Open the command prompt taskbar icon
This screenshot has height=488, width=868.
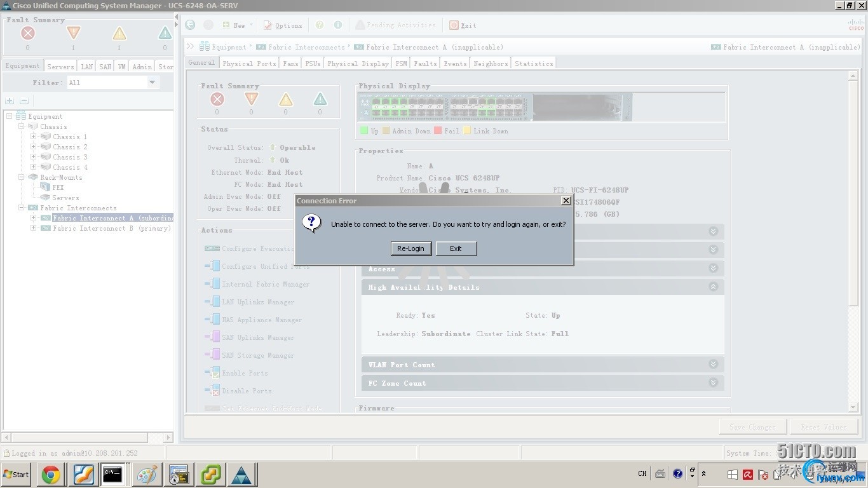click(112, 474)
